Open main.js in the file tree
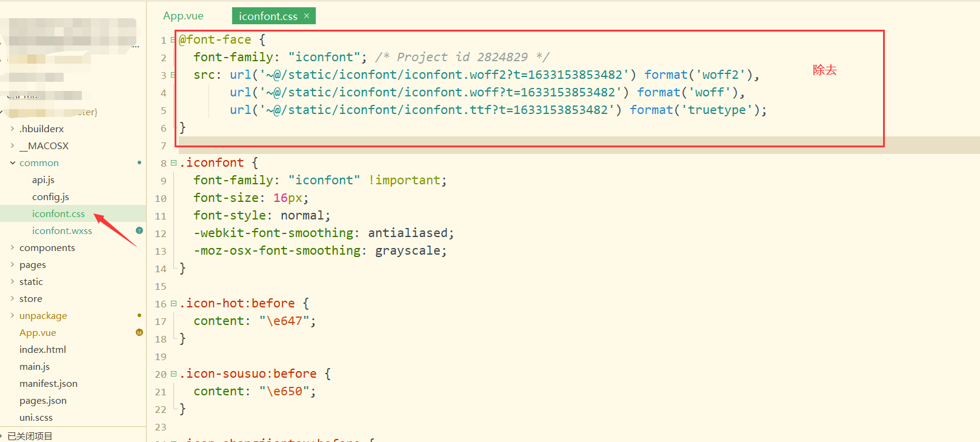 click(x=35, y=366)
